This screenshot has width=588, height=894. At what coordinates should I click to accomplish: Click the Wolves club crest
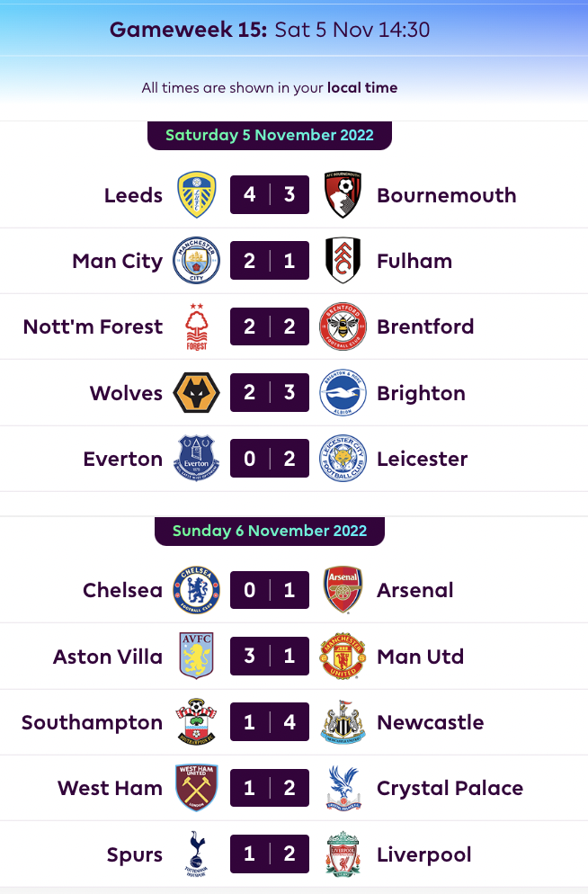[x=197, y=392]
